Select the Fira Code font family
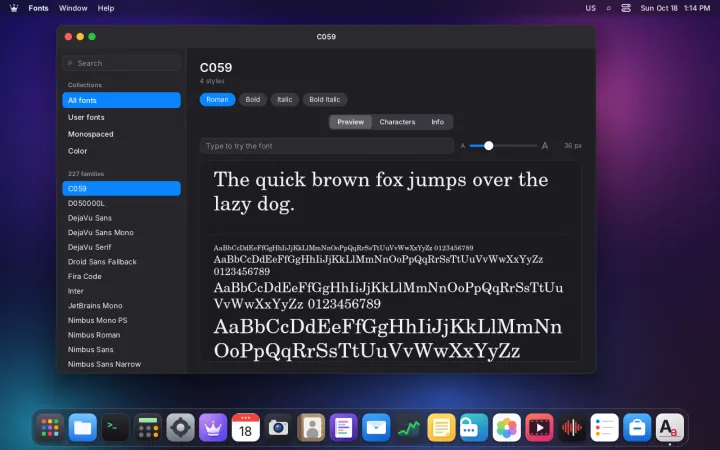Viewport: 720px width, 450px height. click(121, 276)
